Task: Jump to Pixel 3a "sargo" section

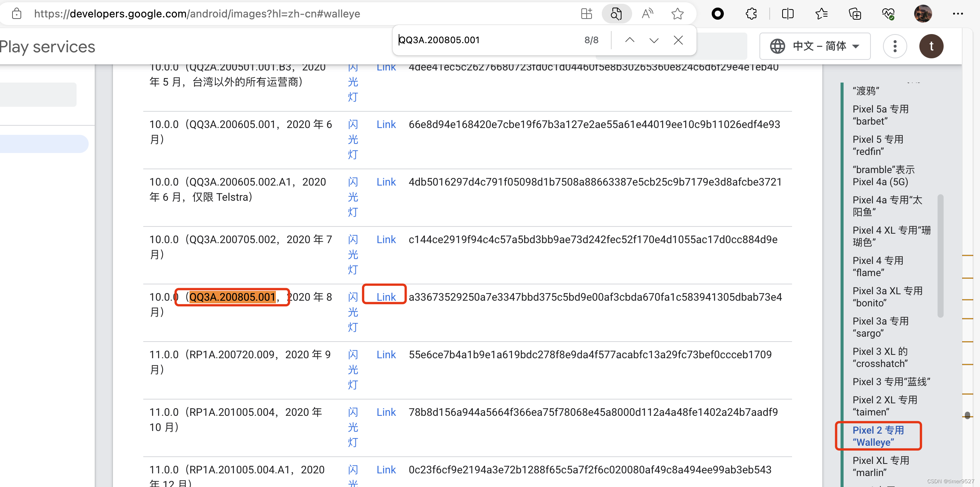Action: (x=880, y=327)
